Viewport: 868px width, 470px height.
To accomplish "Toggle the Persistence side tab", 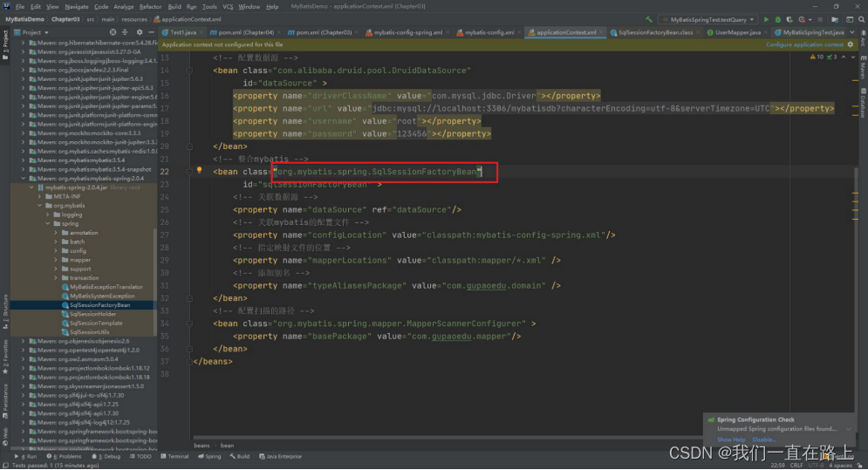I will 5,402.
